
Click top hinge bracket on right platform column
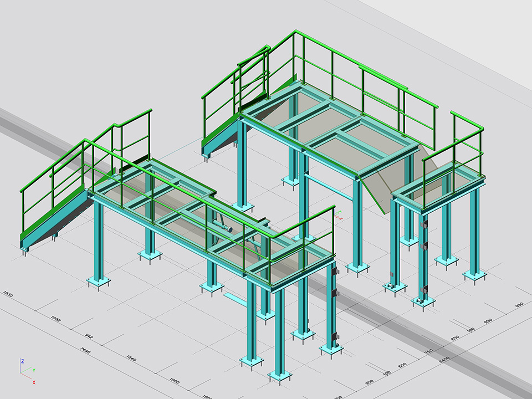(426, 224)
